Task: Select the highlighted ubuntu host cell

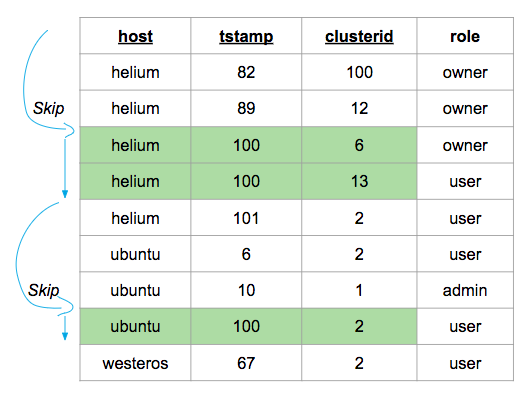Action: 135,326
